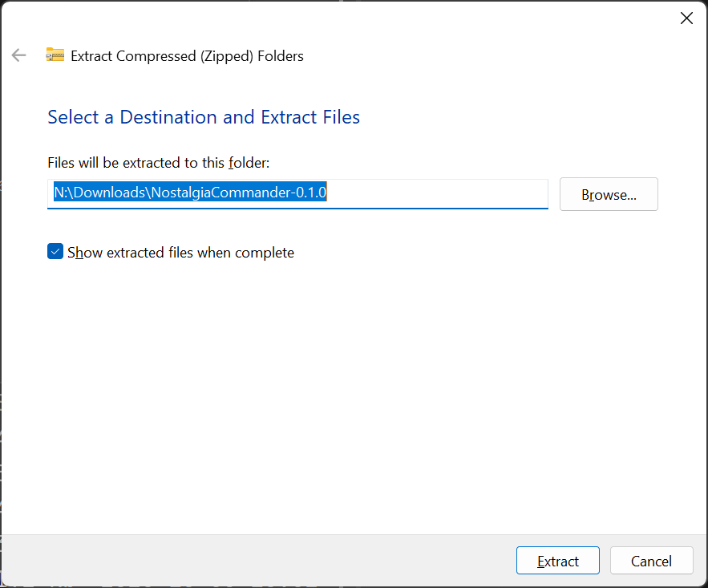Image resolution: width=708 pixels, height=588 pixels.
Task: Click 'Select a Destination and Extract Files' heading
Action: tap(204, 117)
